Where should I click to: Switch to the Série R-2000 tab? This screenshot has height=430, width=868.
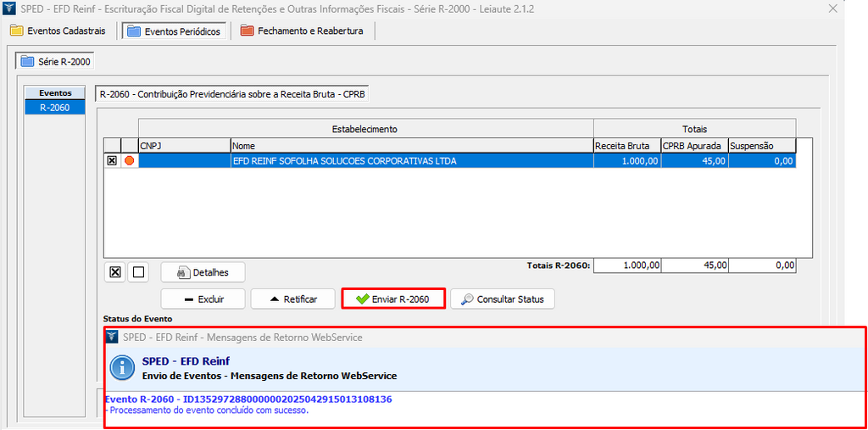56,62
